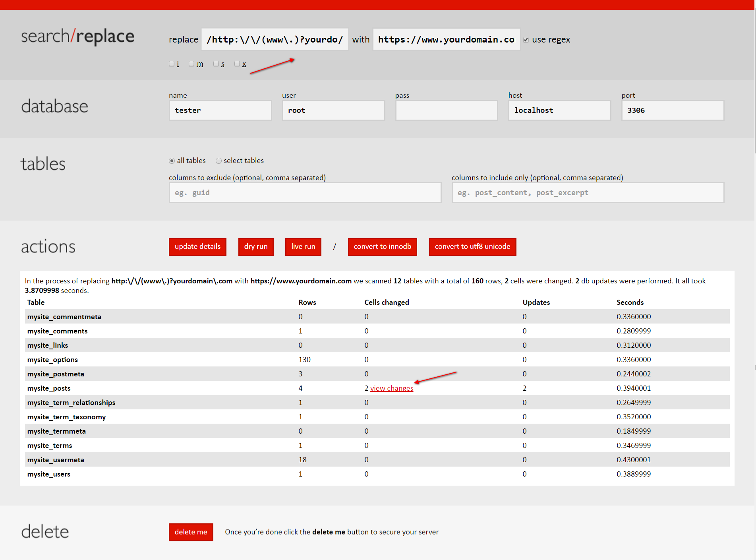Edit the port field showing 3306
The width and height of the screenshot is (756, 560).
pyautogui.click(x=672, y=110)
